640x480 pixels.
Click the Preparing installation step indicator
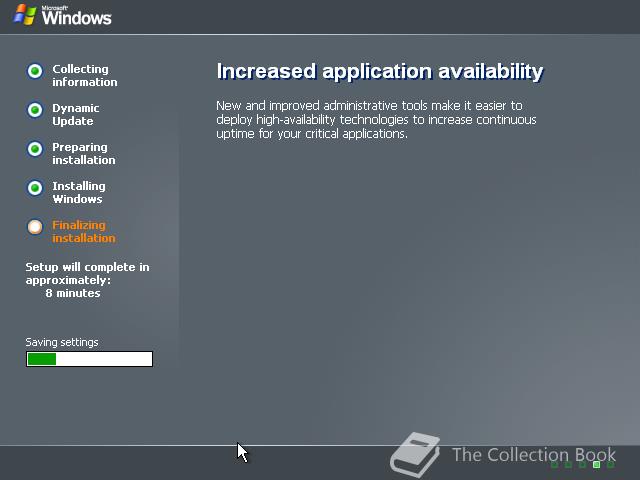point(35,149)
